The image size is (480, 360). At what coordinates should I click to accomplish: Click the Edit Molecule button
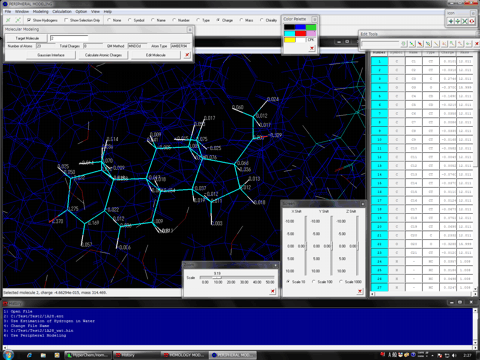[x=156, y=55]
